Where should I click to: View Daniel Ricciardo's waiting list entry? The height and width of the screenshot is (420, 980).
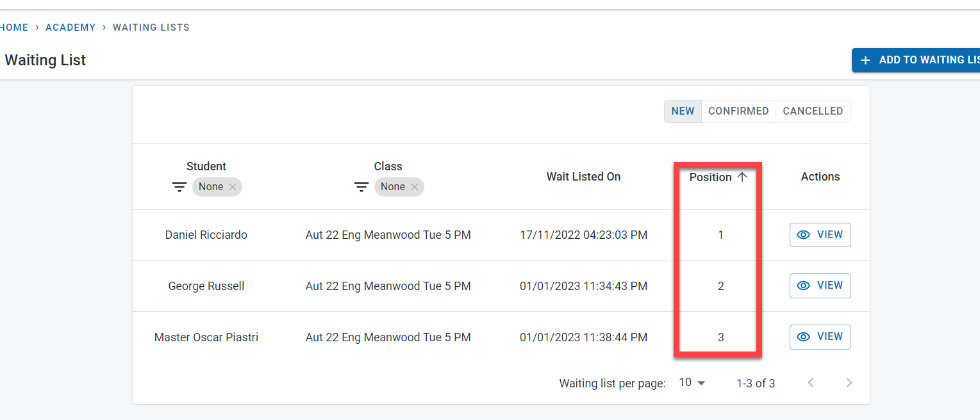(x=820, y=235)
